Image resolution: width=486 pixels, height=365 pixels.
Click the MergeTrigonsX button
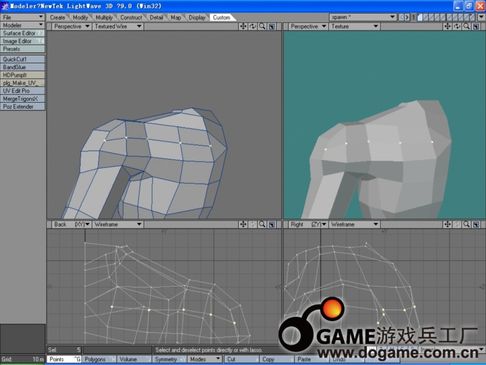point(22,99)
